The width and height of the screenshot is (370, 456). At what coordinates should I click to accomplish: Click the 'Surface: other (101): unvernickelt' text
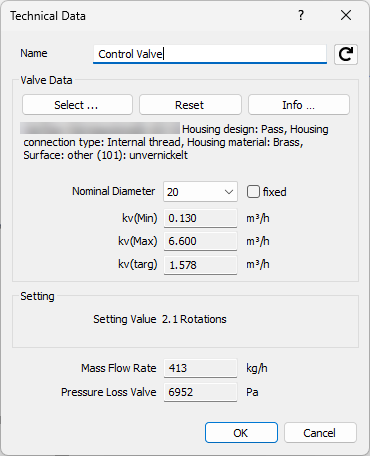click(x=105, y=155)
